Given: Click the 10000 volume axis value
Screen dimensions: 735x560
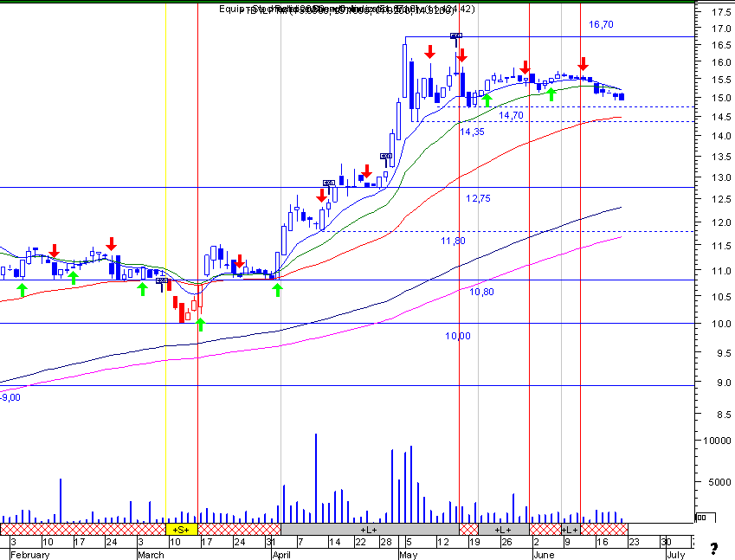Looking at the screenshot, I should click(717, 441).
